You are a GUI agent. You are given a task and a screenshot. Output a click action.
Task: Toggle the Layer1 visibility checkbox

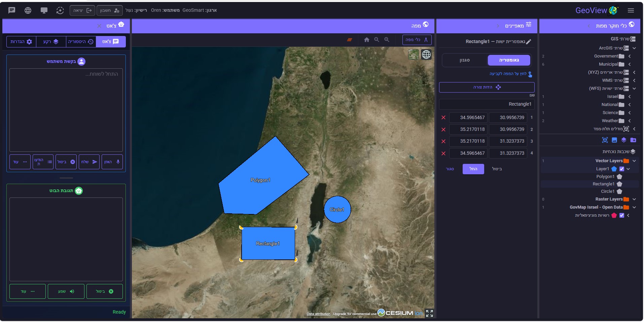pyautogui.click(x=622, y=169)
